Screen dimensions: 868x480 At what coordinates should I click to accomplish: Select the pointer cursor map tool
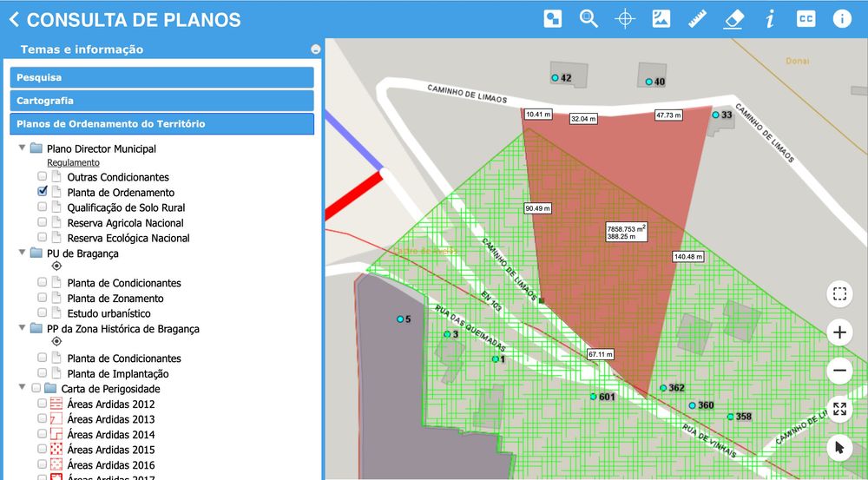click(x=839, y=447)
